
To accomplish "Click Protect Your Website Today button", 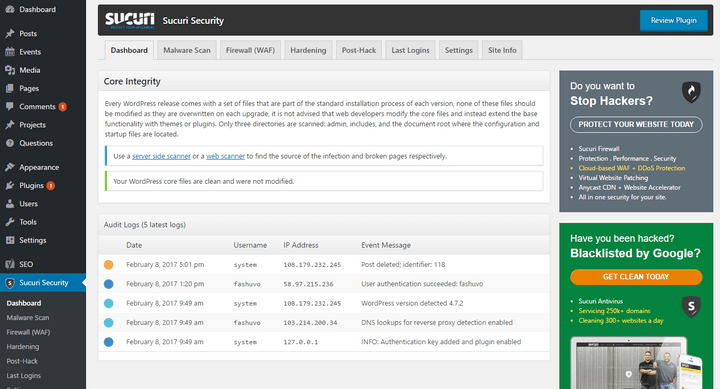I will point(636,124).
